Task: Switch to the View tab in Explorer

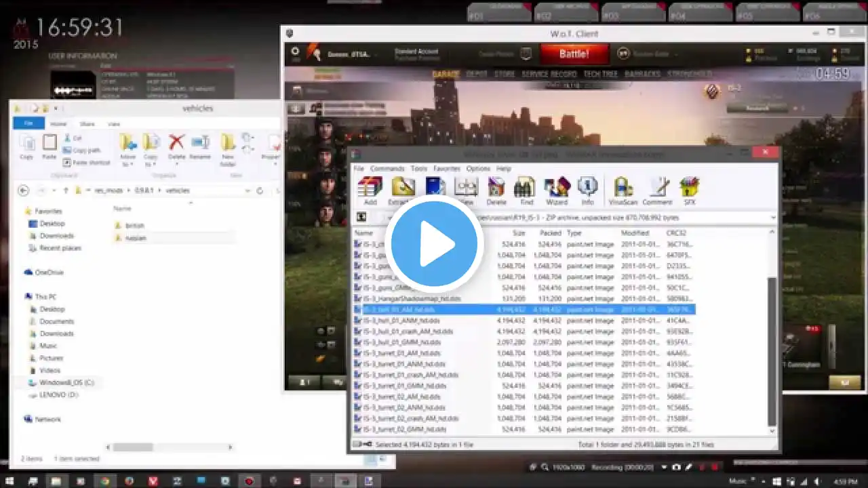Action: pyautogui.click(x=114, y=124)
